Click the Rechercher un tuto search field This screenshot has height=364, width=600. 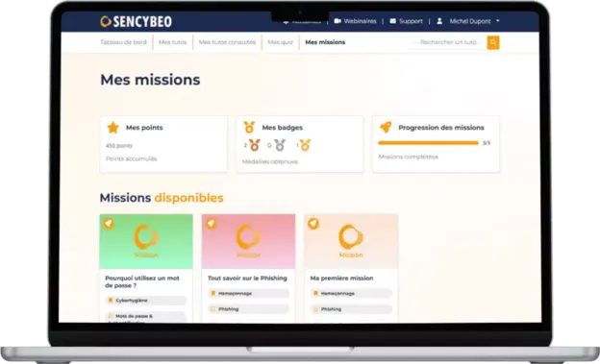[448, 42]
